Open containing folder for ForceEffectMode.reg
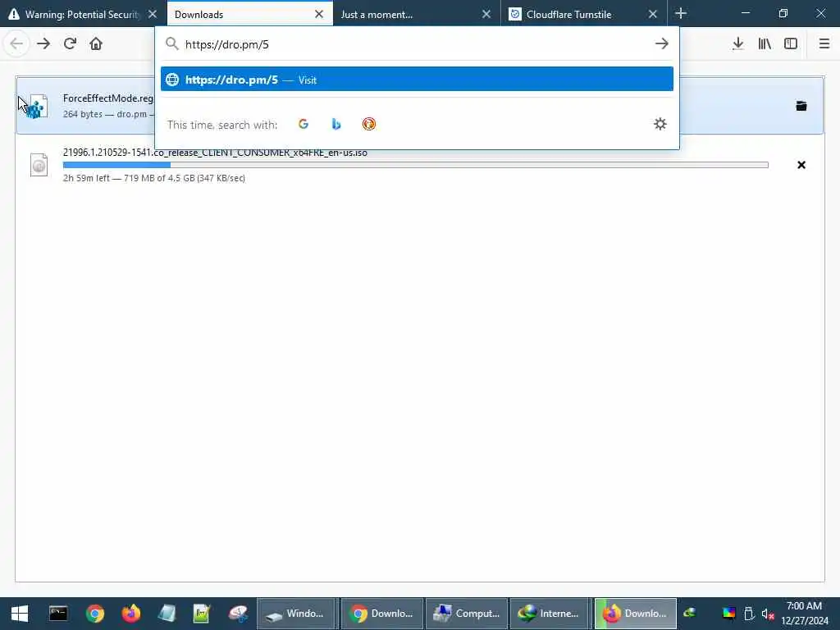The image size is (840, 630). pos(801,106)
